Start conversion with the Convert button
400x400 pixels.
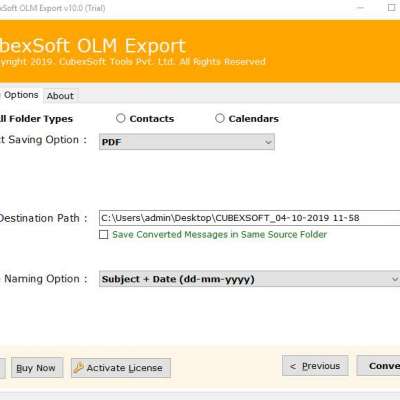(378, 366)
